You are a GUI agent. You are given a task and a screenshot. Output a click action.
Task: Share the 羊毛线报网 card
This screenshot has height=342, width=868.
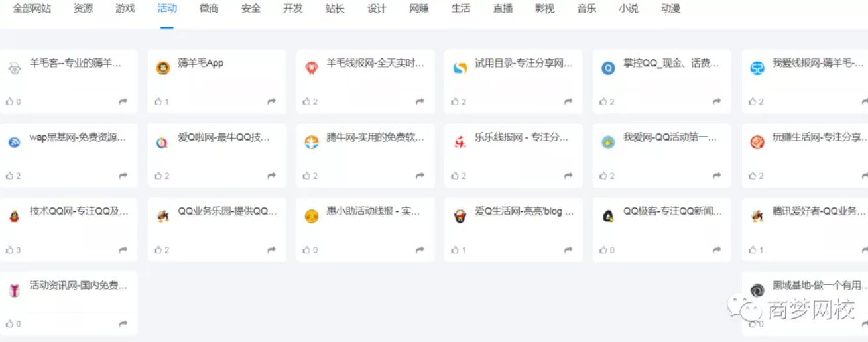[x=420, y=101]
